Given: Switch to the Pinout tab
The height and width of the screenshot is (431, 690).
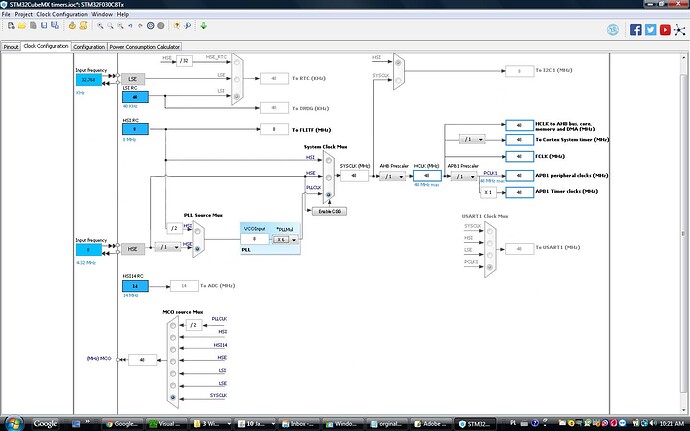Looking at the screenshot, I should (11, 47).
